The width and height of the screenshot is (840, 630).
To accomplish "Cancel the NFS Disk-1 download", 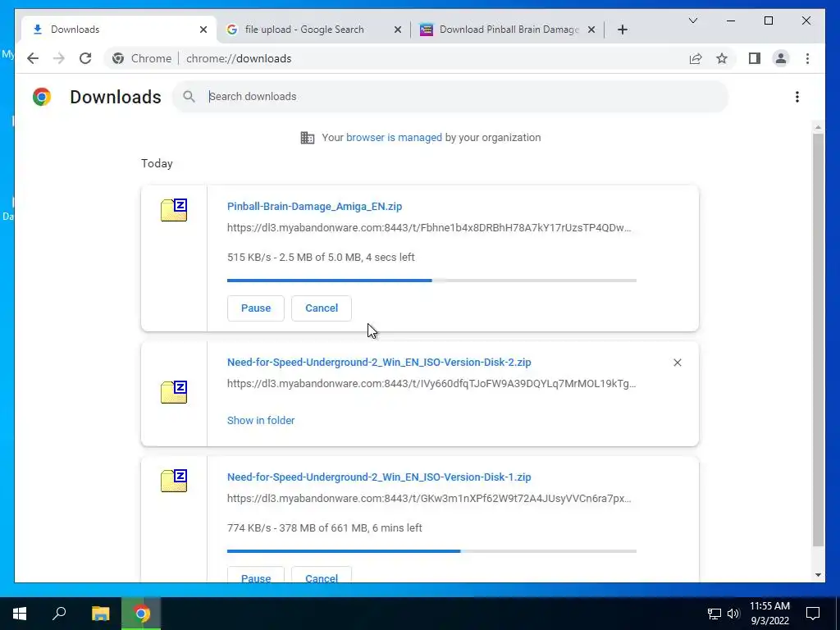I will point(322,575).
